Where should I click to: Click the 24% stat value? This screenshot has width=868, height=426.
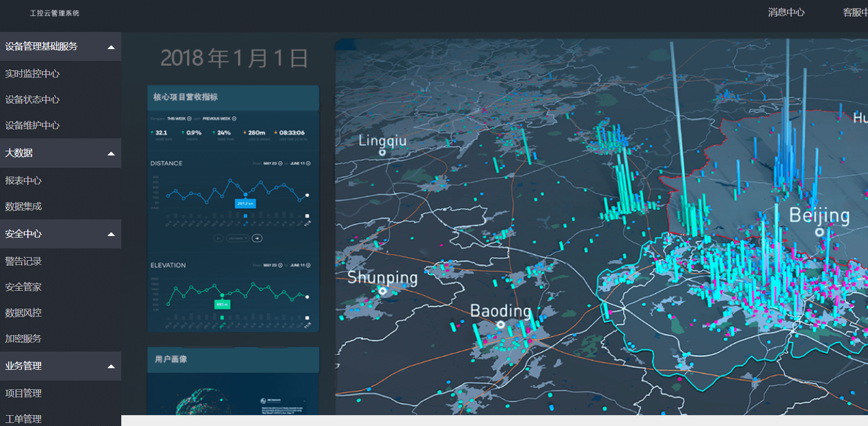point(224,133)
